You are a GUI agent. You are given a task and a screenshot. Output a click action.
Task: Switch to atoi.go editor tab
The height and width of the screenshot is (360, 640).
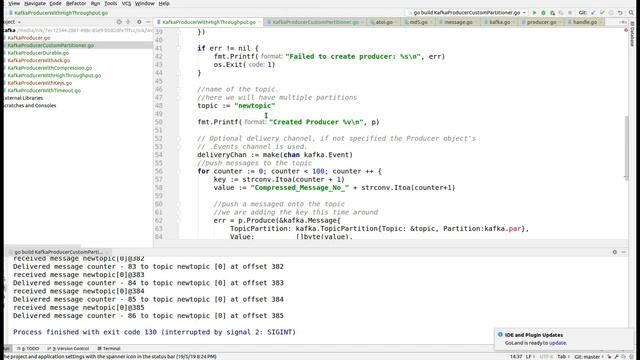[x=384, y=22]
